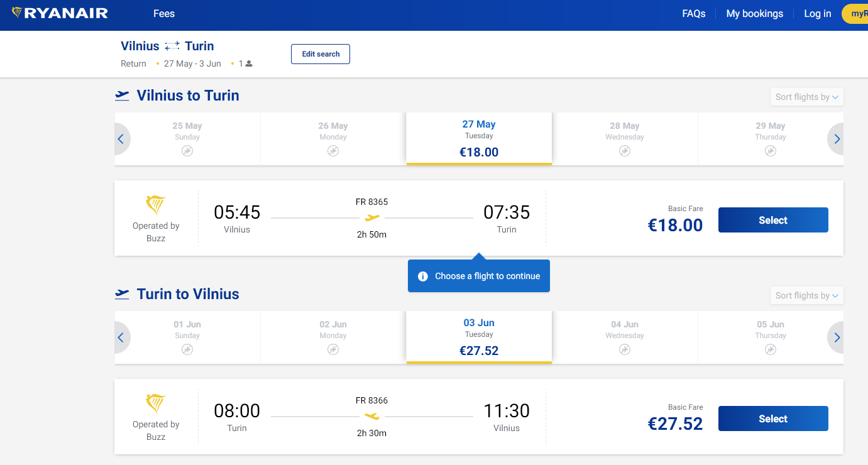Select the 27 May Tuesday date tab

pos(479,139)
